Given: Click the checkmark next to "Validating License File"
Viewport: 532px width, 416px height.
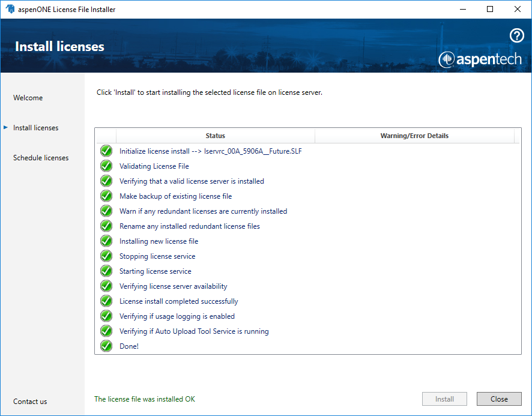Looking at the screenshot, I should (x=106, y=166).
